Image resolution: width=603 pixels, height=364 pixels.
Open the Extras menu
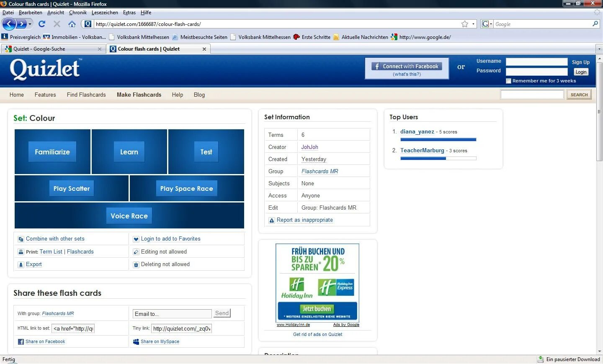point(129,13)
